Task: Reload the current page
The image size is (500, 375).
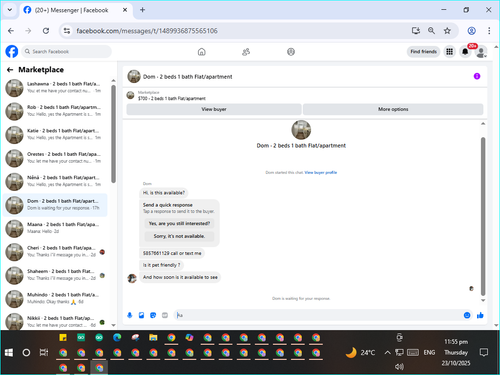Action: (46, 31)
